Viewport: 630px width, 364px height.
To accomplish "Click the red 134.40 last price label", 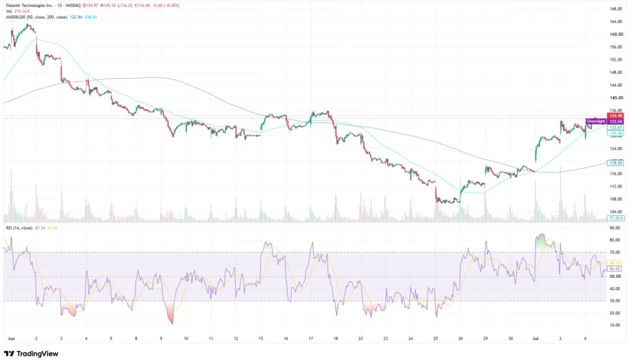I will point(615,116).
